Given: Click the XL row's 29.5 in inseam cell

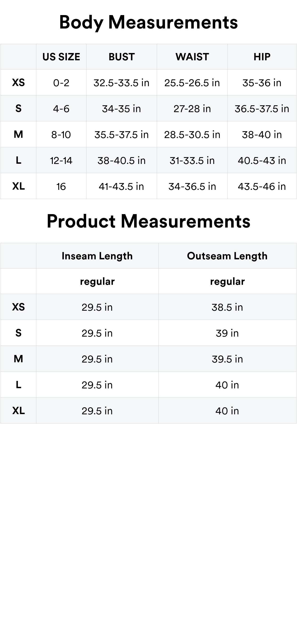Looking at the screenshot, I should 97,411.
